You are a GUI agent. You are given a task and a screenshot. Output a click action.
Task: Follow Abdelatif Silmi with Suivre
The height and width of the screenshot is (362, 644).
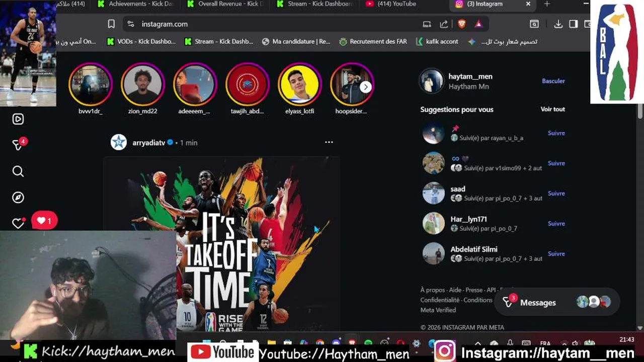[556, 254]
